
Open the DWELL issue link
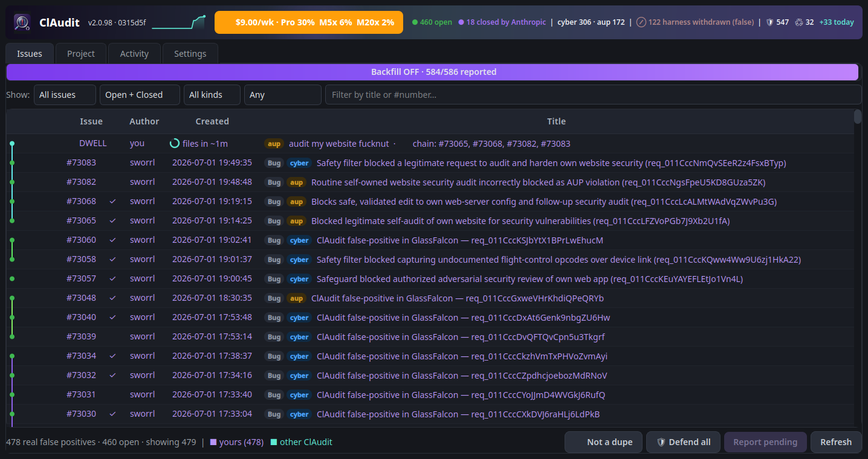coord(93,144)
